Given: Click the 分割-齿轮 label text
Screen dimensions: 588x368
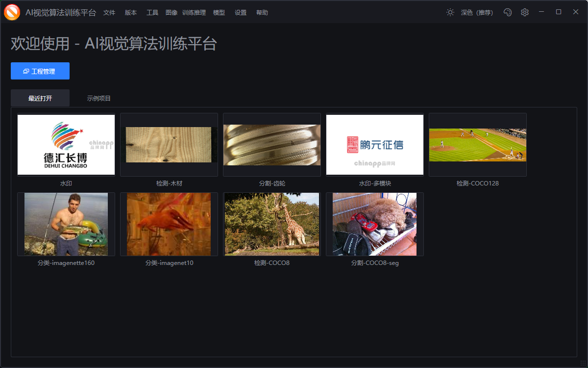Looking at the screenshot, I should click(x=272, y=184).
